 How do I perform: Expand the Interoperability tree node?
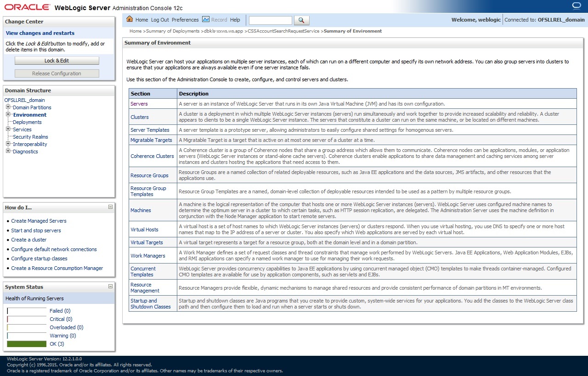8,144
